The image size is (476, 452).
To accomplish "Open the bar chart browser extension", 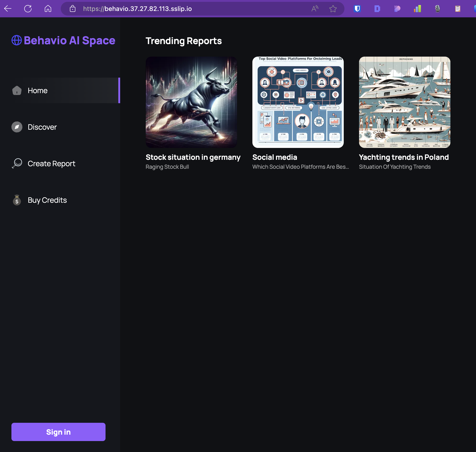I will tap(418, 9).
